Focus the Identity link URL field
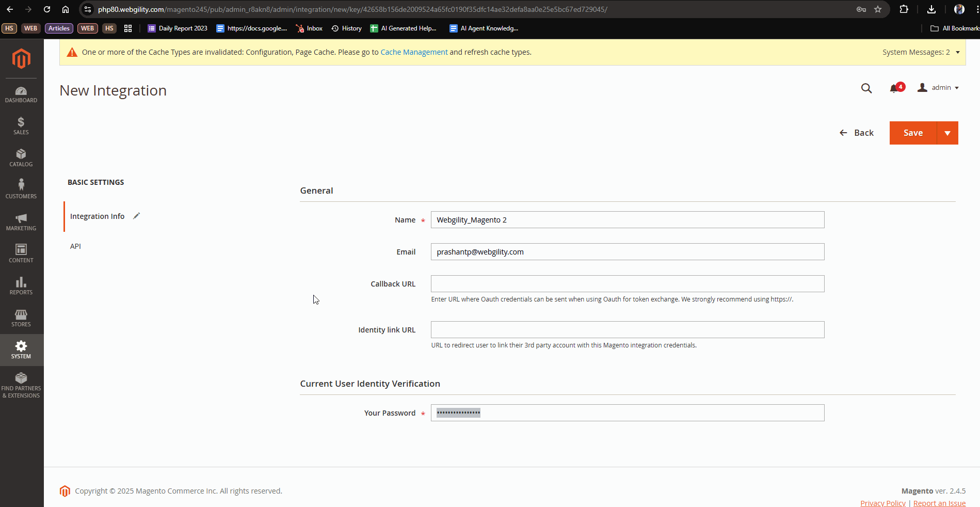Image resolution: width=980 pixels, height=507 pixels. 627,330
